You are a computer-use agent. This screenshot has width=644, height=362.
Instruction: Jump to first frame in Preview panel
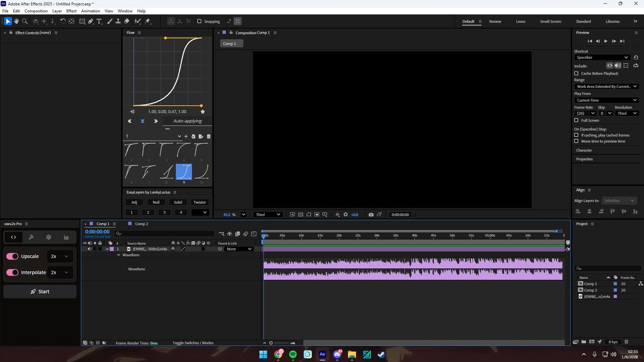(590, 41)
